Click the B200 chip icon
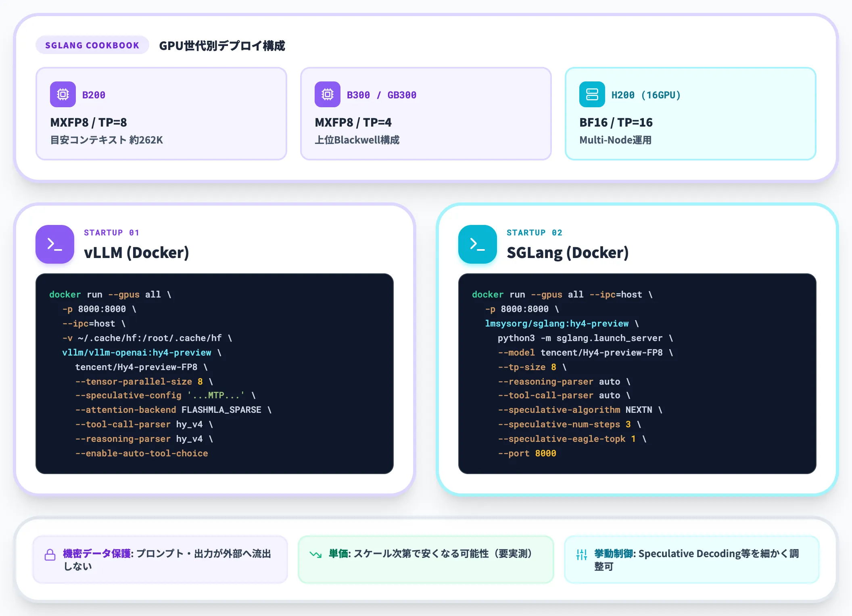 pos(63,94)
